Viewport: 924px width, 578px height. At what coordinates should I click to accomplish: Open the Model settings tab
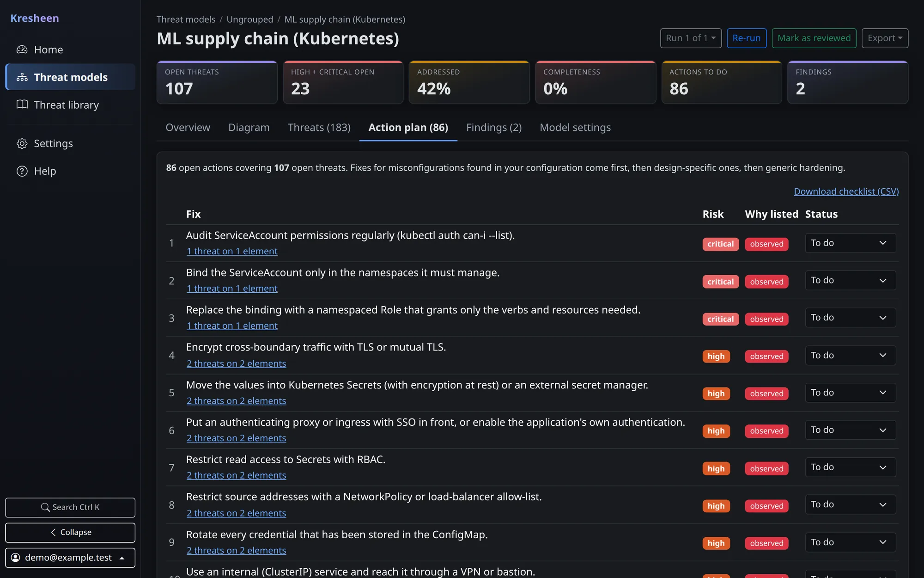[x=575, y=127]
